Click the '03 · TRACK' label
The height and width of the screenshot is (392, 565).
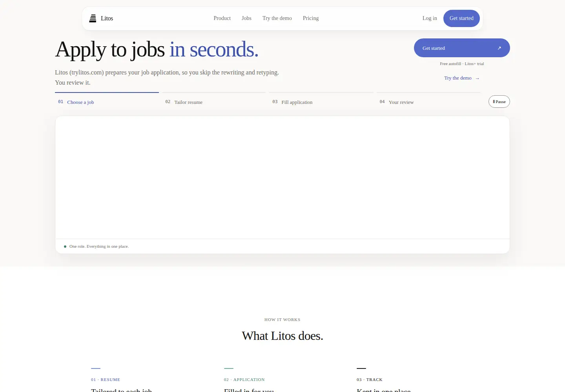pos(370,379)
